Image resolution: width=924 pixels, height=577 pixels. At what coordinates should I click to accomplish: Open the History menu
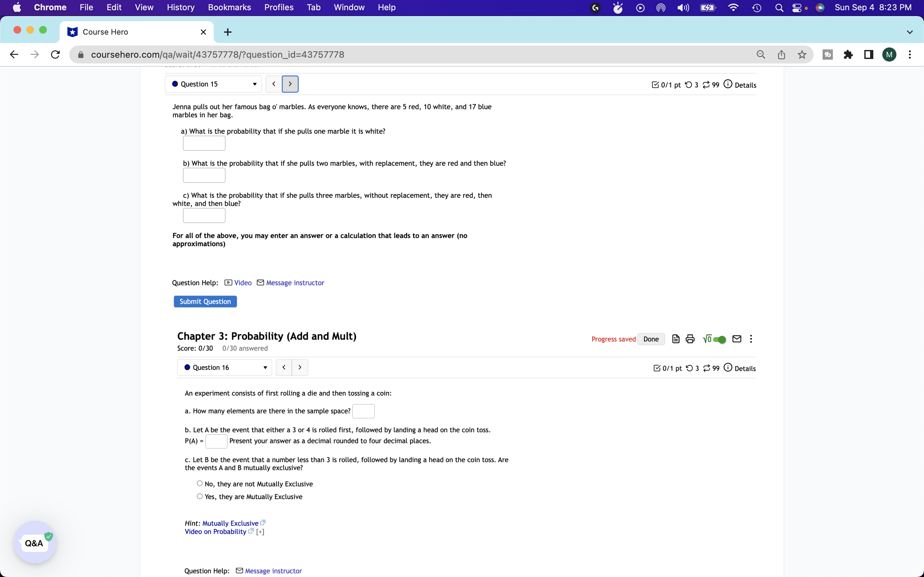click(x=180, y=7)
